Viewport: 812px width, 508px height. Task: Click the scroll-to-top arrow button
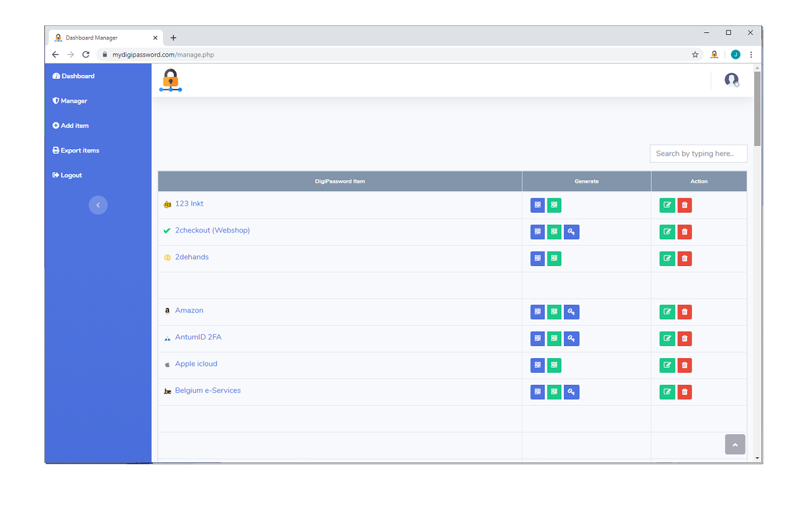click(x=735, y=444)
